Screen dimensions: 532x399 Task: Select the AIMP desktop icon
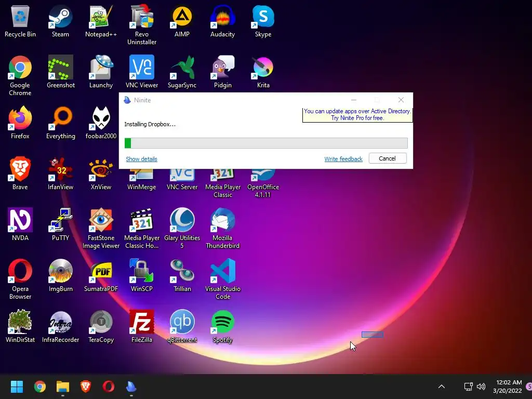coord(182,21)
